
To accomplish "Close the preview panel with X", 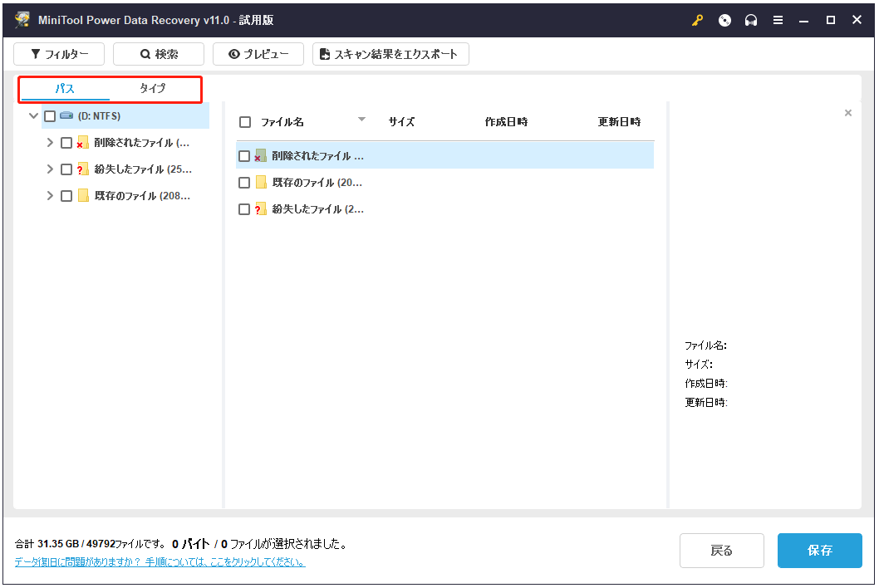I will point(847,112).
